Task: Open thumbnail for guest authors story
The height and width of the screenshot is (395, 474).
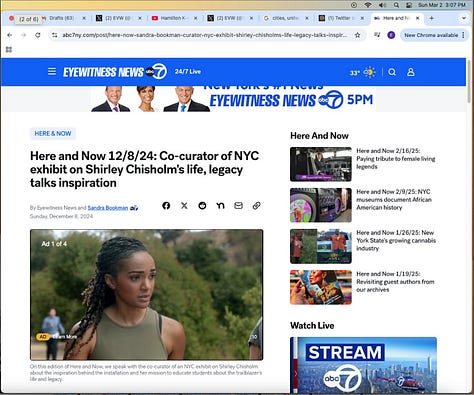Action: 321,287
